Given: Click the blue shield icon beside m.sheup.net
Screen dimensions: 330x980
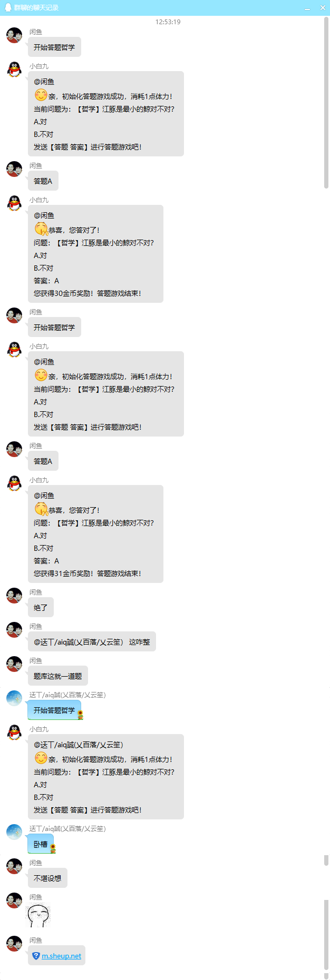Looking at the screenshot, I should 36,956.
